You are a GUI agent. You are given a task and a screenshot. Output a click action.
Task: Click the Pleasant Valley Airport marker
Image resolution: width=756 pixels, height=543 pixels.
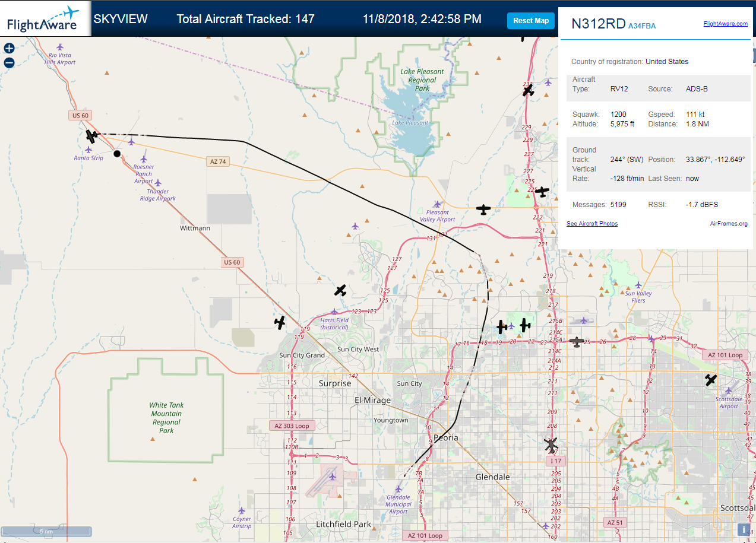(438, 204)
